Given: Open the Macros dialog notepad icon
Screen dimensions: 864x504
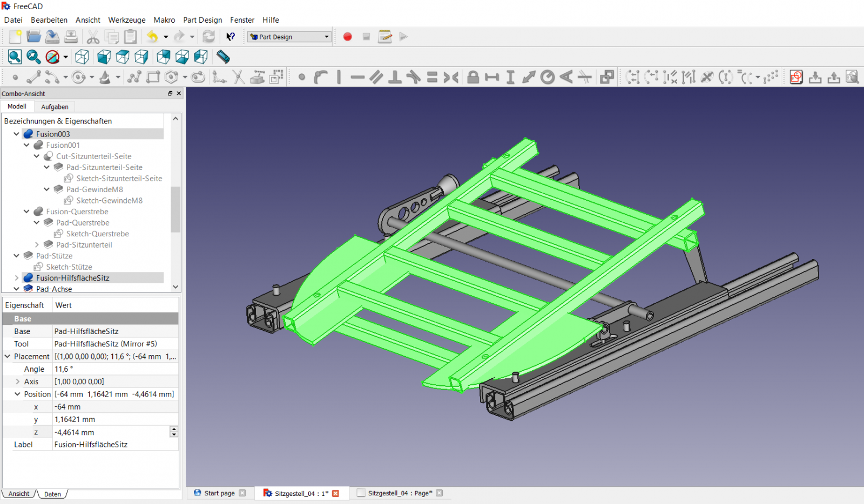Looking at the screenshot, I should click(385, 37).
